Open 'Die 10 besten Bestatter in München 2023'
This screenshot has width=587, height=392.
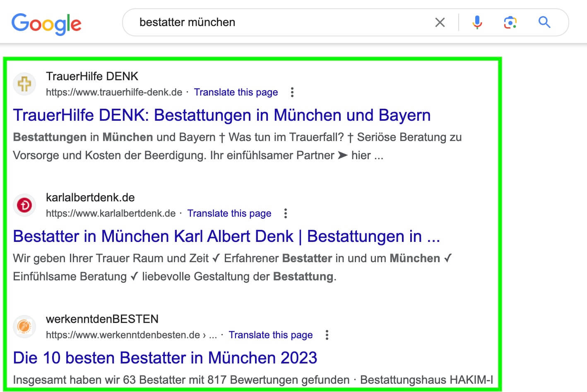[165, 358]
